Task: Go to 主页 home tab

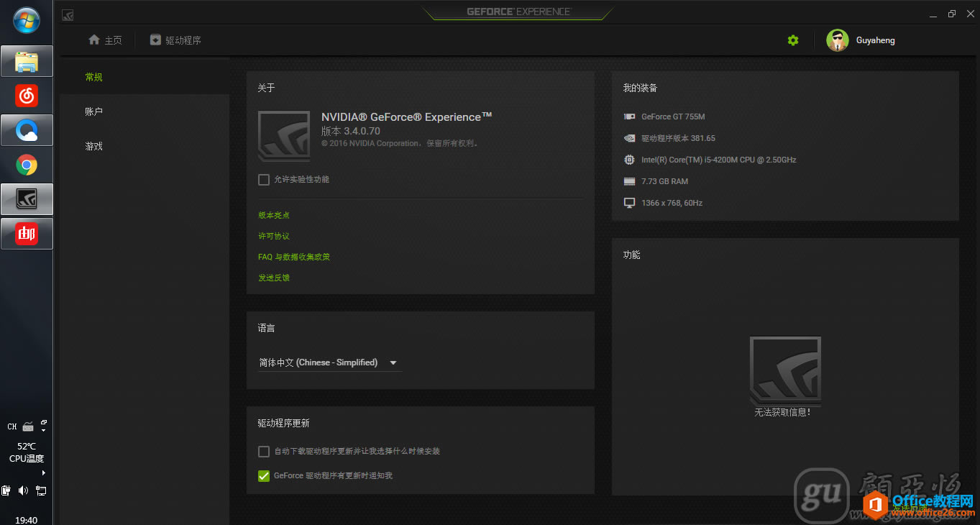Action: tap(105, 40)
